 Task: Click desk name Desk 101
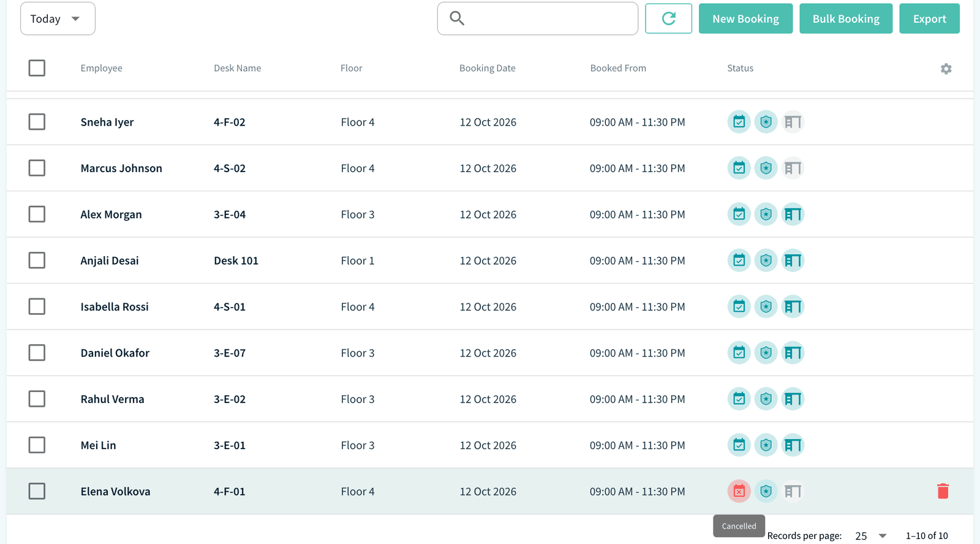click(236, 260)
